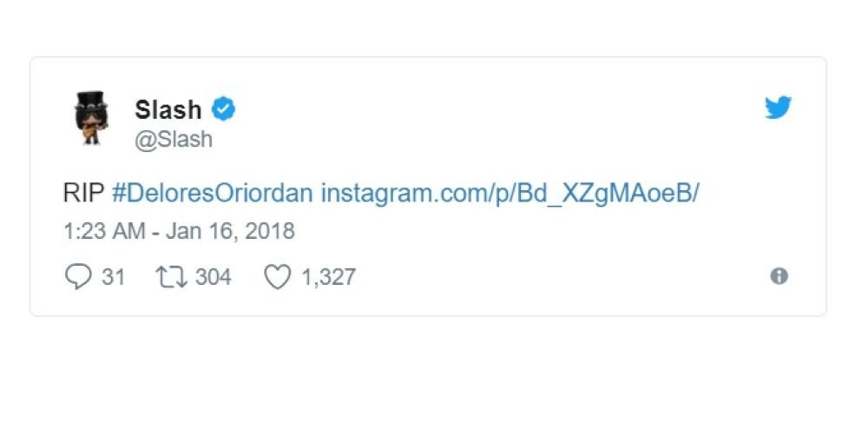Viewport: 868px width, 436px height.
Task: Retweet using the retweet arrows icon
Action: coord(168,277)
